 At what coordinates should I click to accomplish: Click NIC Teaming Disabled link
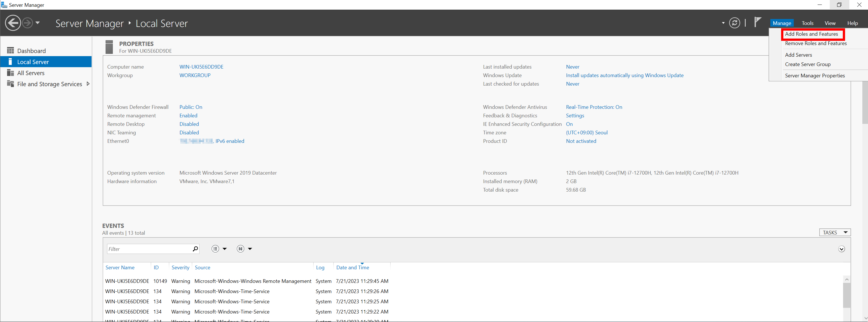189,133
